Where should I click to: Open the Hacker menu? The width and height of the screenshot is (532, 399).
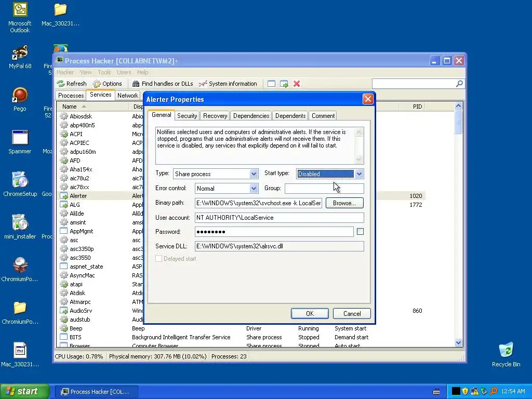65,72
